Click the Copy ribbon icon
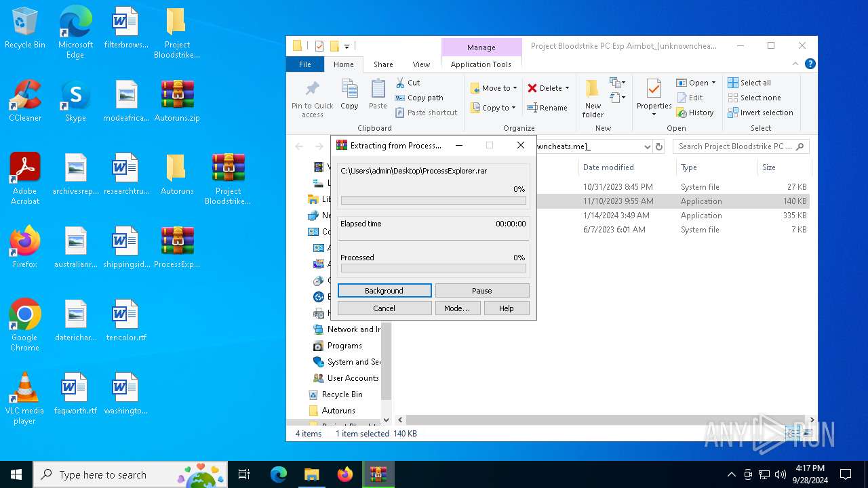 tap(349, 94)
